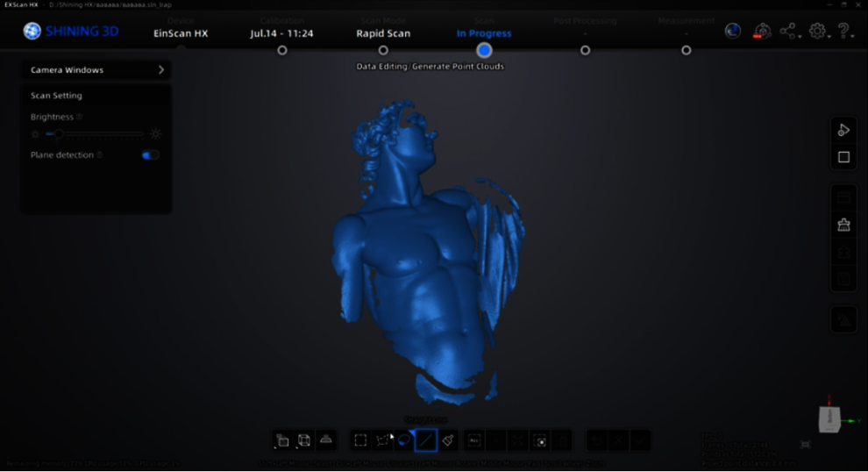This screenshot has height=472, width=868.
Task: Expand the Camera Windows panel
Action: point(96,70)
